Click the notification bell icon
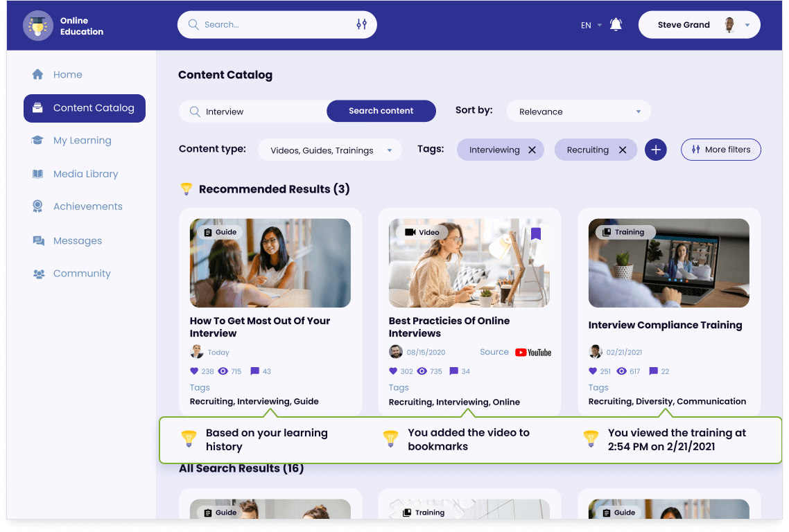789x532 pixels. (615, 25)
